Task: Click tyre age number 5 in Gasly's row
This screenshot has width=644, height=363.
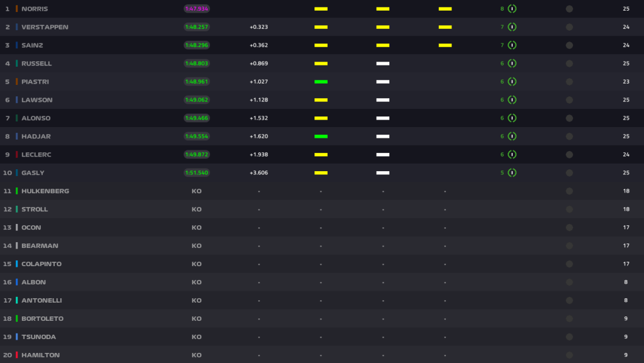Action: (x=502, y=172)
